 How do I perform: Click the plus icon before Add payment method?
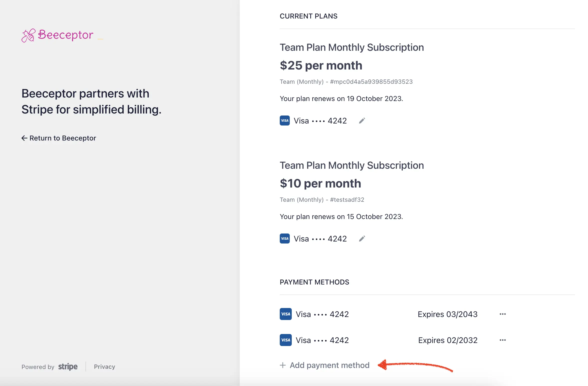282,365
